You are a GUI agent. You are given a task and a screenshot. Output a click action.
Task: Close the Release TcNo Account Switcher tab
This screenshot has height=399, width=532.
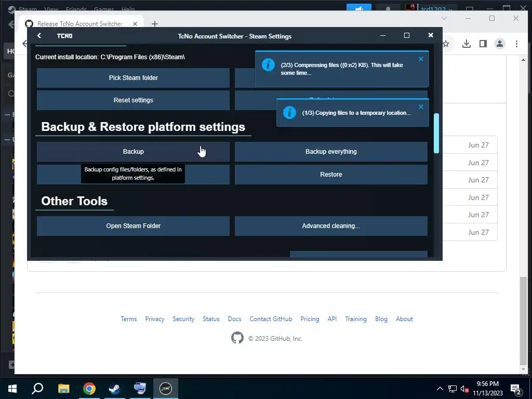(135, 24)
